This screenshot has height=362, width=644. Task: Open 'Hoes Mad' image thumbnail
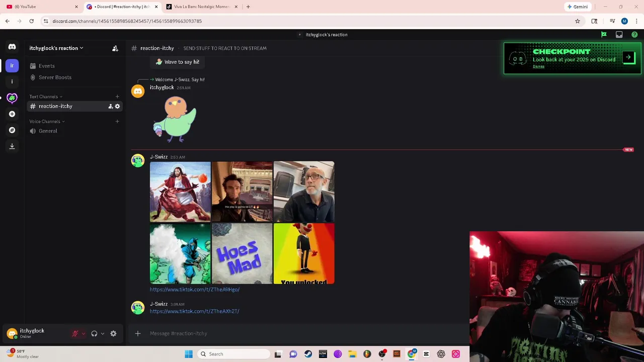click(x=242, y=254)
